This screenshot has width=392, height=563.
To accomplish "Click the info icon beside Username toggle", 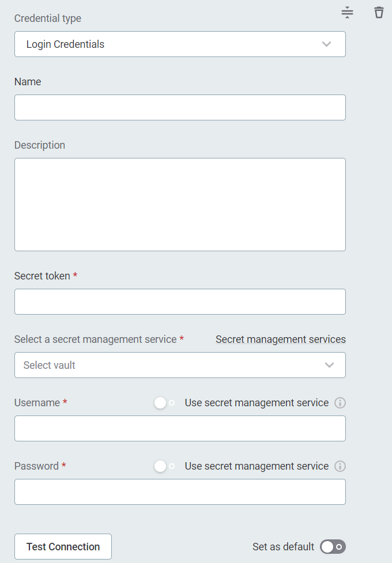I will [340, 402].
